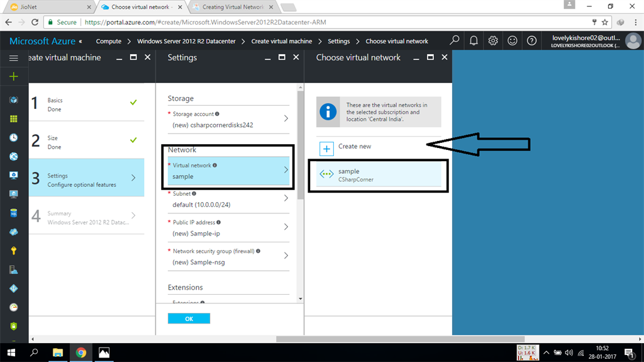The width and height of the screenshot is (644, 362).
Task: Open Photos app in taskbar
Action: click(x=104, y=353)
